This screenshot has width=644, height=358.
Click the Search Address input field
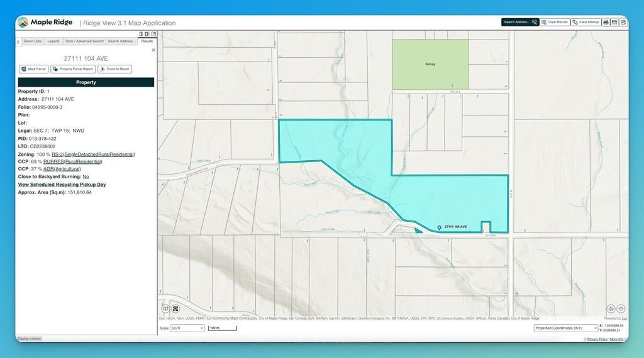click(x=516, y=22)
